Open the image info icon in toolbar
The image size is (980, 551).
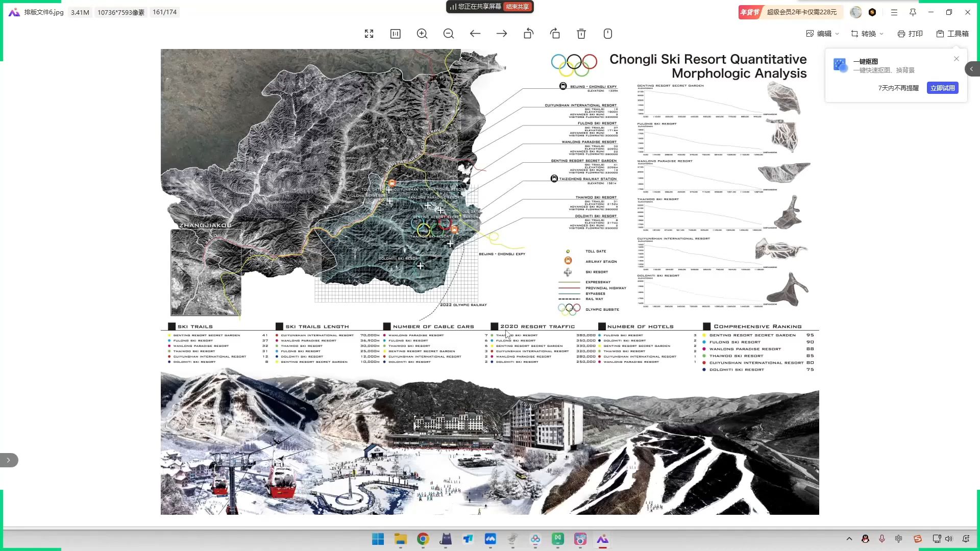[x=608, y=34]
